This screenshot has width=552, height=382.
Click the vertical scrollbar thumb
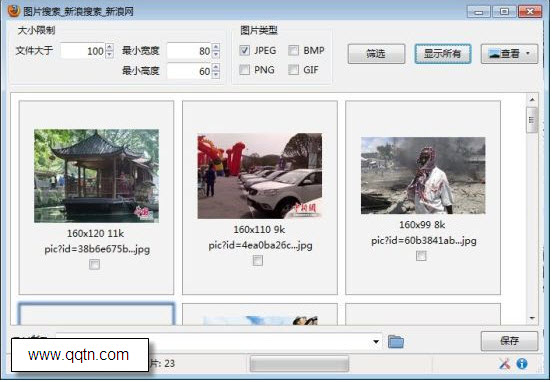532,120
